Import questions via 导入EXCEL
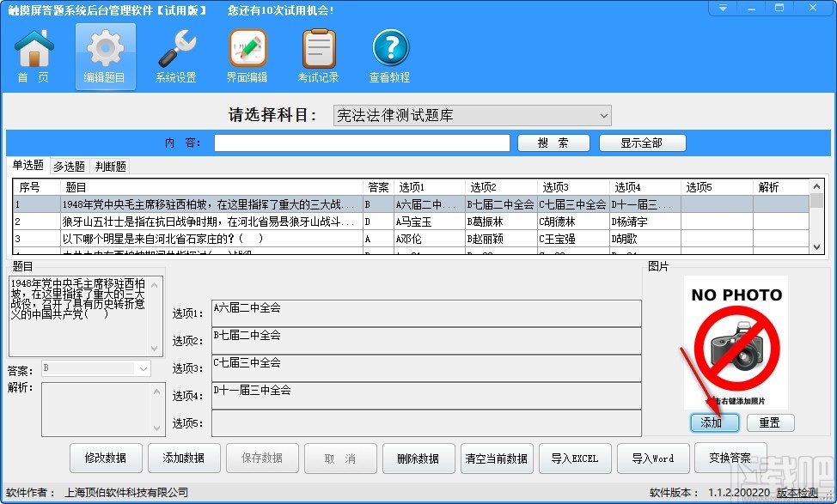Viewport: 837px width, 504px height. (575, 458)
